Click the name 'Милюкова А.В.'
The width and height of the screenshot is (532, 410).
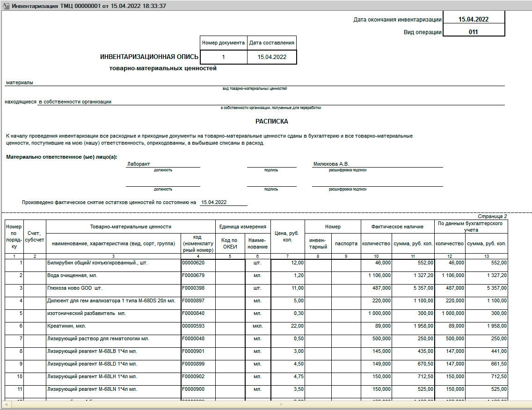pyautogui.click(x=331, y=164)
